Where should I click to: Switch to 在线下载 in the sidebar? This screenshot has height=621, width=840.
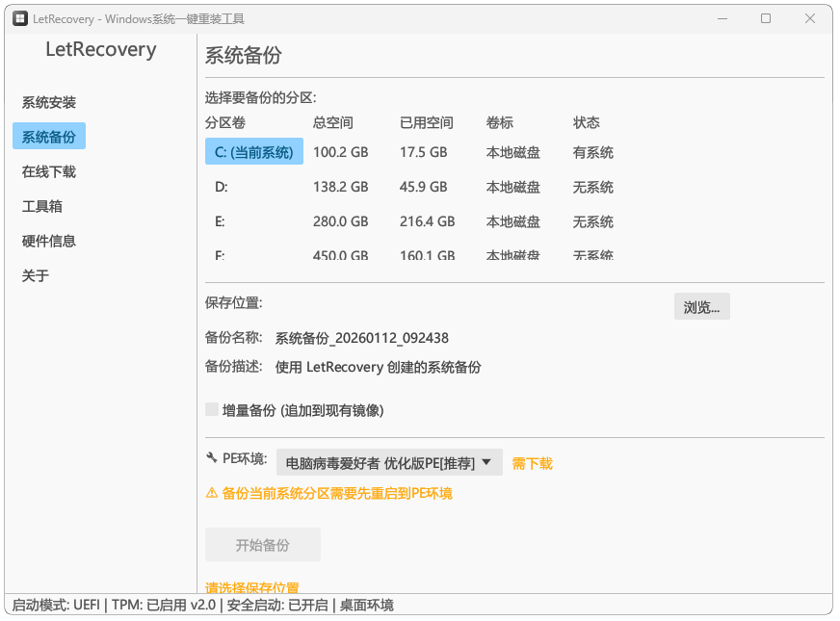49,172
